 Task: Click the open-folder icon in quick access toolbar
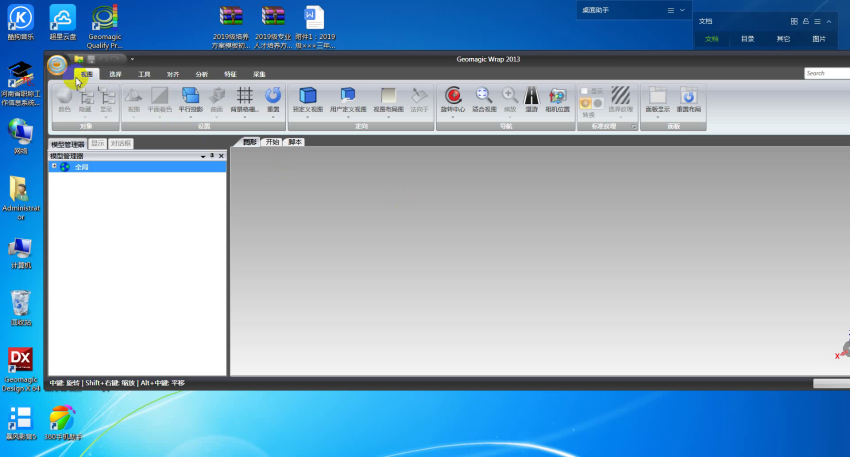pyautogui.click(x=79, y=59)
